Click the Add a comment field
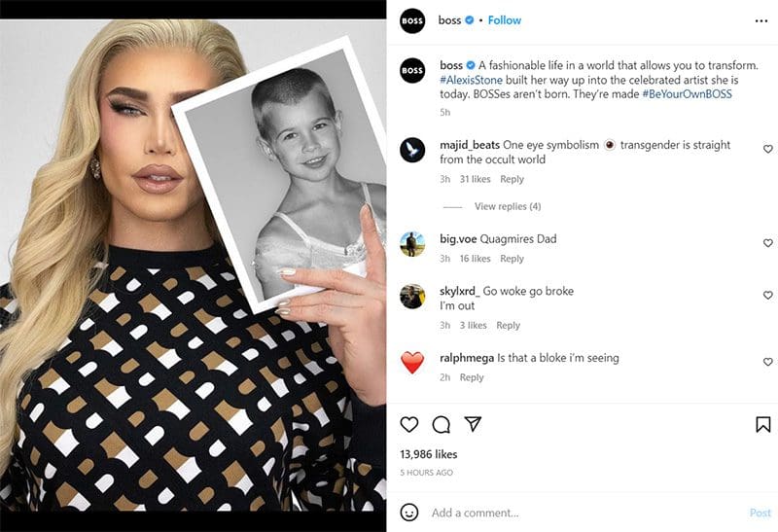This screenshot has height=532, width=778. pos(585,513)
